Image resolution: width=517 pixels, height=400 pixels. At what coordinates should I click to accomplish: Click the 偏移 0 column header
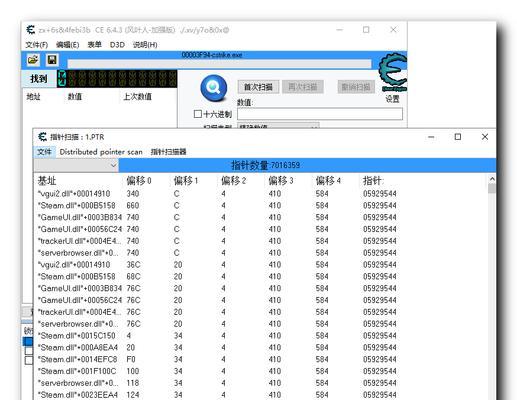click(x=139, y=181)
